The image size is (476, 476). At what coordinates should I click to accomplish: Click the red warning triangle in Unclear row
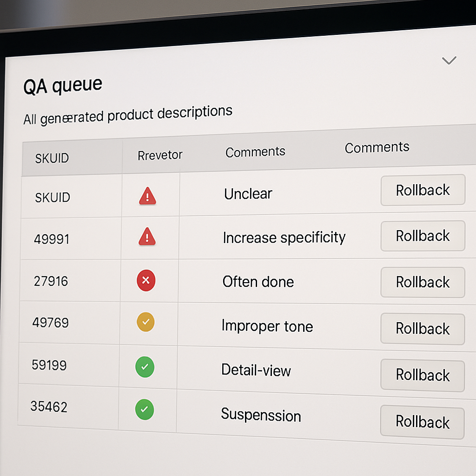coord(147,196)
